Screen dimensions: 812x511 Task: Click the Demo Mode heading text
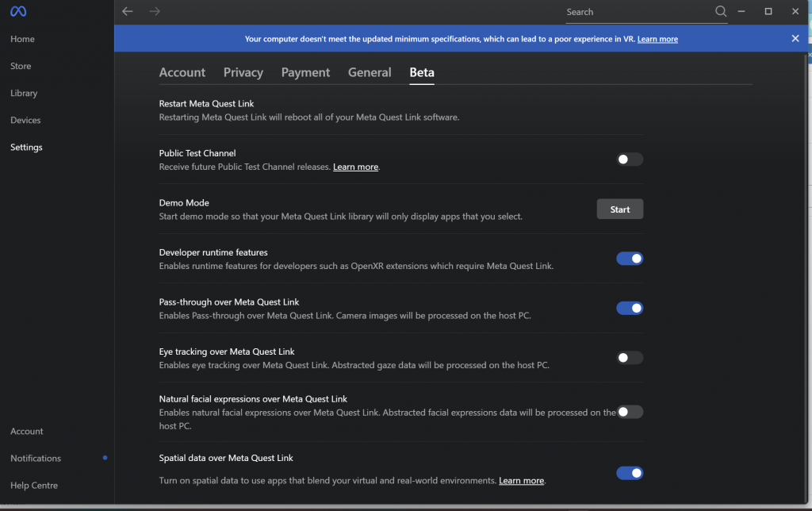pos(184,202)
